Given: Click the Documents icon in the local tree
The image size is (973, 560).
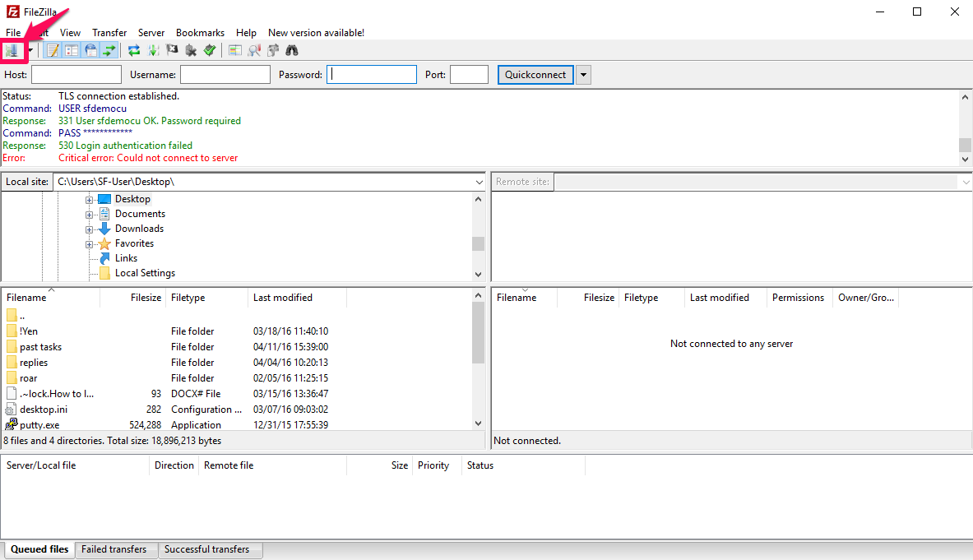Looking at the screenshot, I should [104, 214].
